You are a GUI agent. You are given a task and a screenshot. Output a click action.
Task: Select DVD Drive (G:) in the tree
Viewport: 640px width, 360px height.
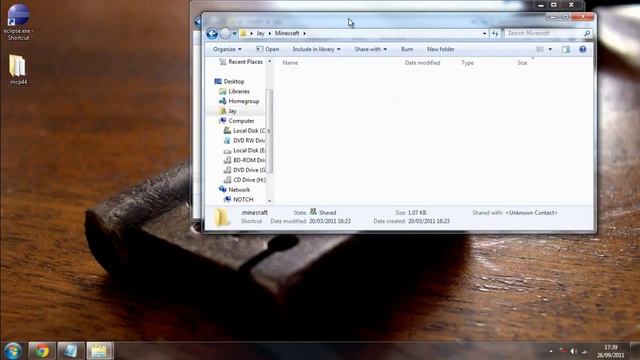(245, 170)
